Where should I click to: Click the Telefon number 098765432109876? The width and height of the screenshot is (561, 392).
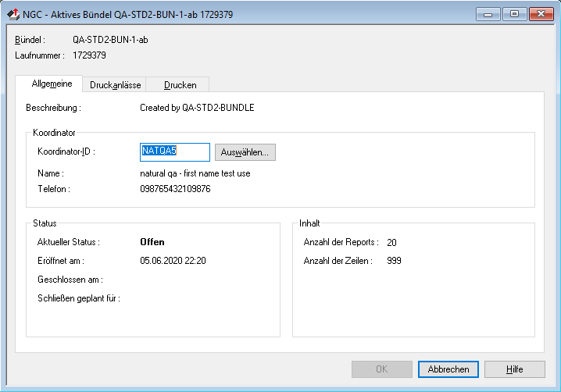175,189
